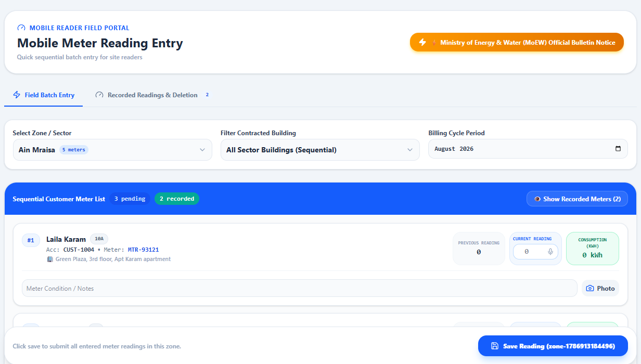Click the recorded readings count badge 2
This screenshot has width=641, height=364.
coord(207,95)
